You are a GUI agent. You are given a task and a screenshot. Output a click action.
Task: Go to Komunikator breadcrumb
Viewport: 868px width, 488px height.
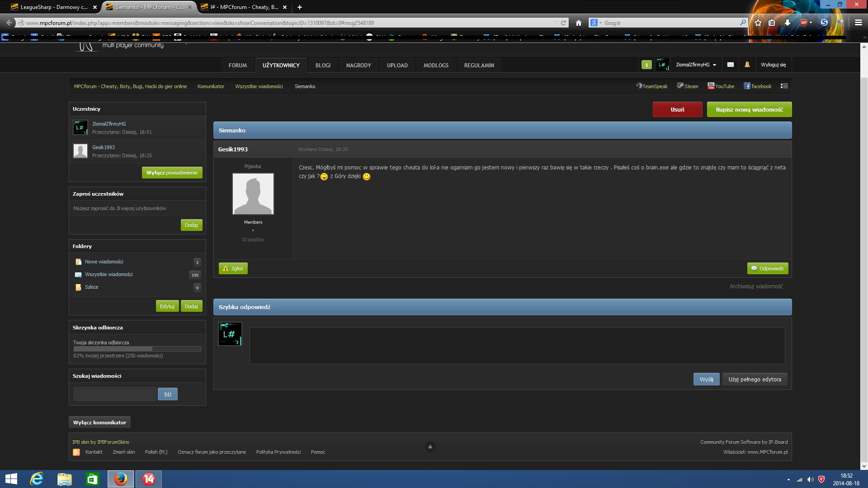pyautogui.click(x=211, y=86)
